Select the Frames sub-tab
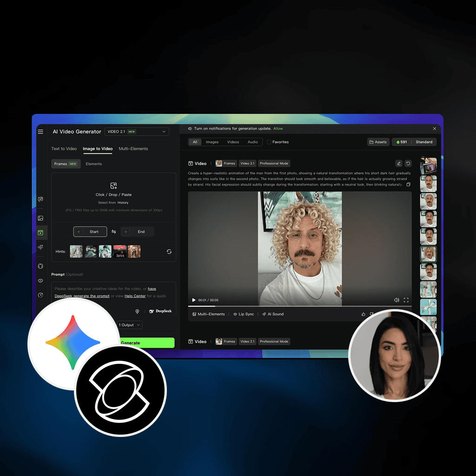The width and height of the screenshot is (476, 476). pyautogui.click(x=66, y=164)
